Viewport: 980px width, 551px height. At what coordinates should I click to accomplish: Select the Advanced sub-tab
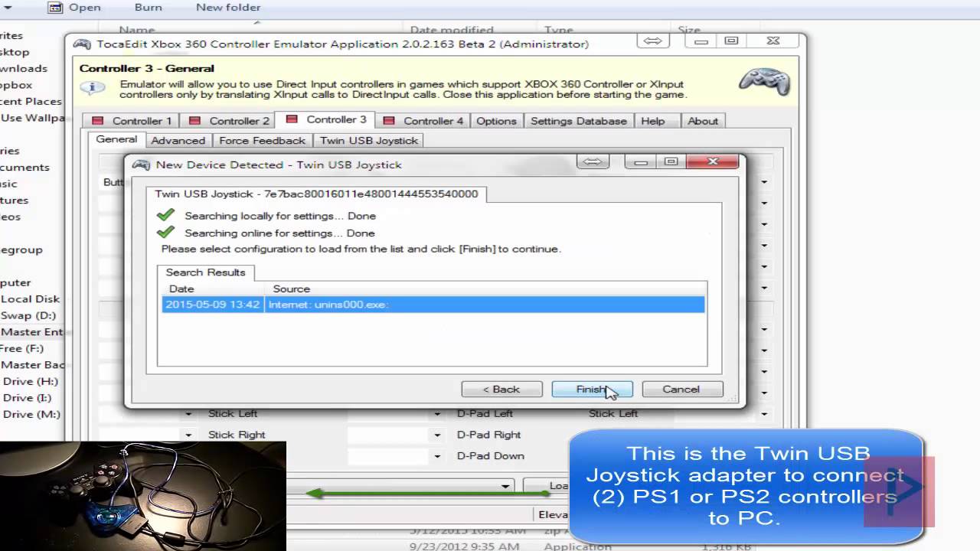coord(178,141)
